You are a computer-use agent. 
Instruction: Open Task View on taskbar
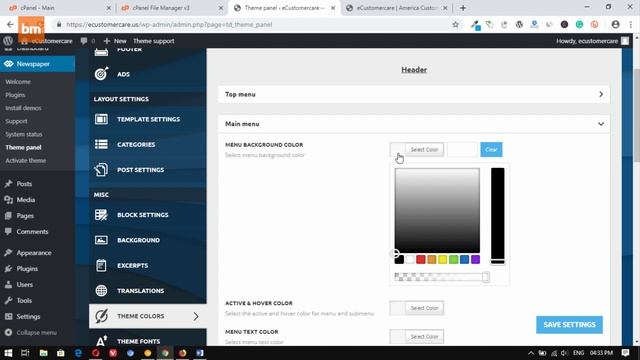25,353
